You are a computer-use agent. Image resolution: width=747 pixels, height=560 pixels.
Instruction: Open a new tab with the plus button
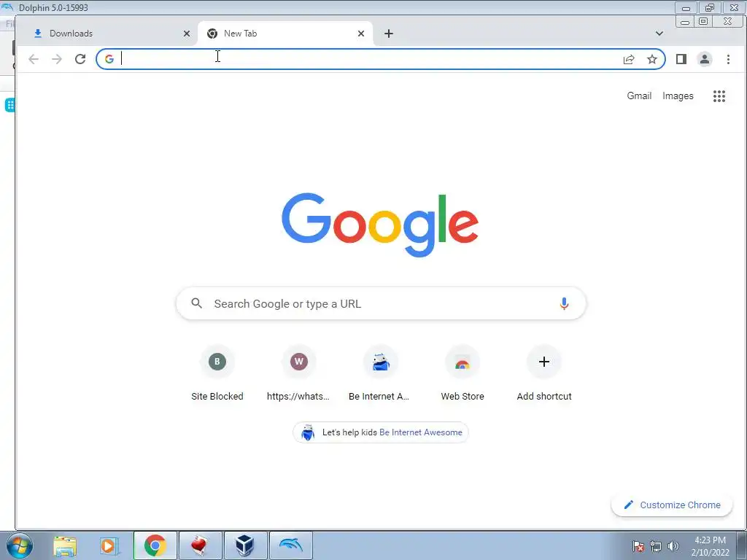point(389,34)
